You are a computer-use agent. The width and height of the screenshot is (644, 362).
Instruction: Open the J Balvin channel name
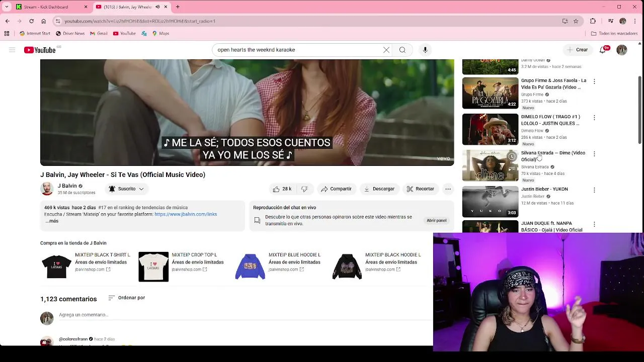[x=67, y=186]
